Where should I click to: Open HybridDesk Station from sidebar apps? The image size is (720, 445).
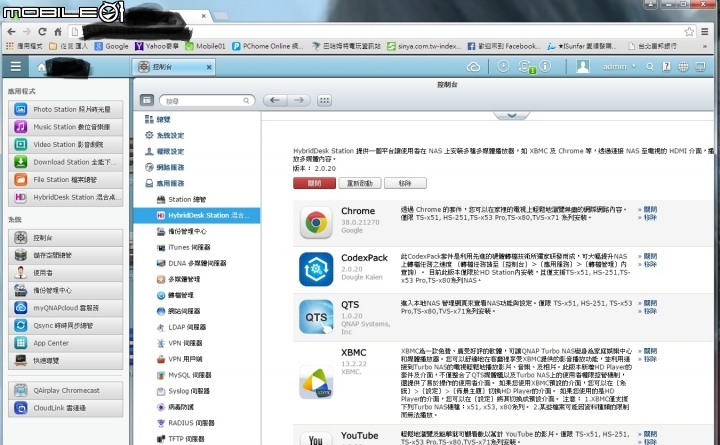(x=66, y=197)
